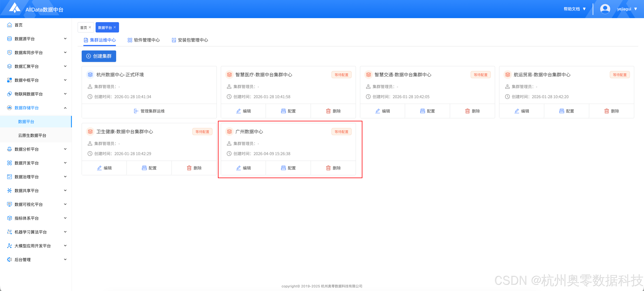Click pencil edit icon on 智慧医疗 card

[x=238, y=111]
